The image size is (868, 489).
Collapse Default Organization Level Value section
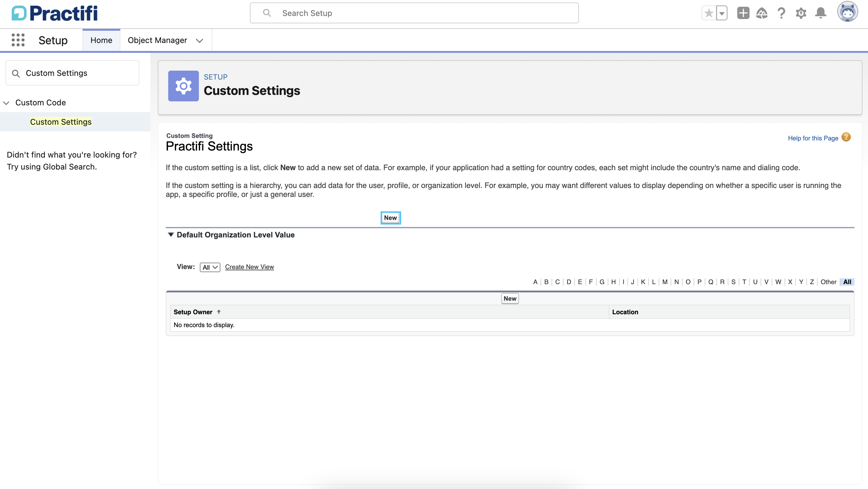(x=171, y=235)
